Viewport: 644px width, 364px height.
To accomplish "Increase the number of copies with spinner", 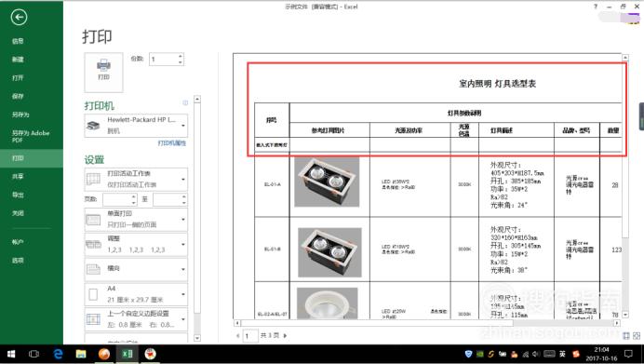I will click(181, 56).
